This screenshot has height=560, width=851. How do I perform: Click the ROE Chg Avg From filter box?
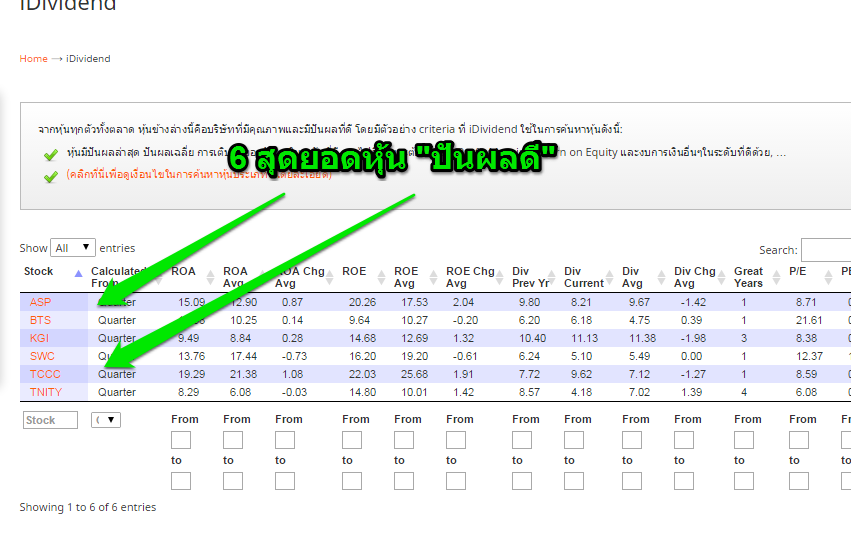456,440
